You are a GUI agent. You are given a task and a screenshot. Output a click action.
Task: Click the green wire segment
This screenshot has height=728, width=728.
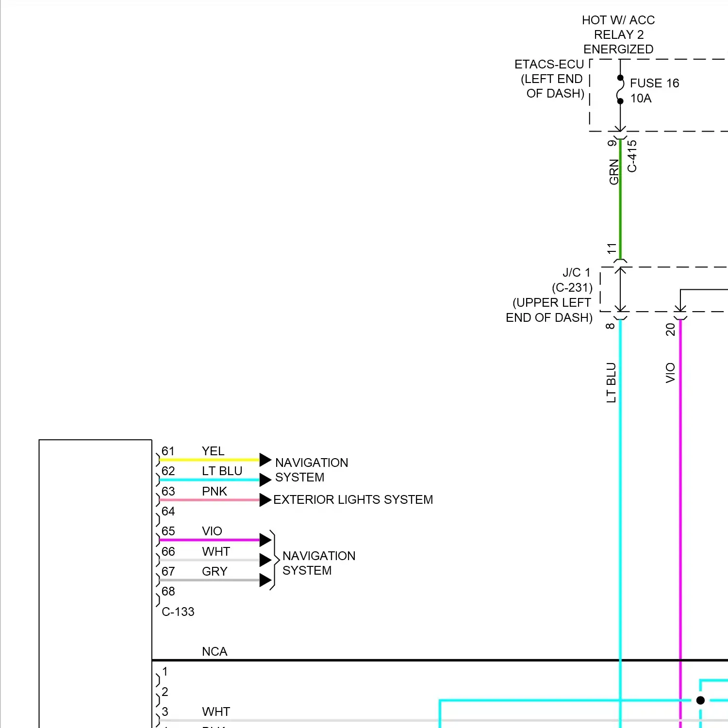(620, 199)
